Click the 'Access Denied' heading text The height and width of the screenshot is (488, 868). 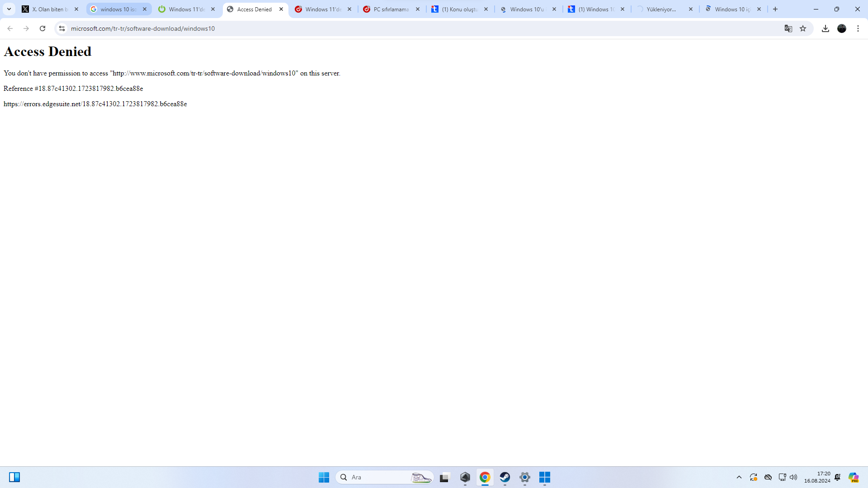pos(47,52)
